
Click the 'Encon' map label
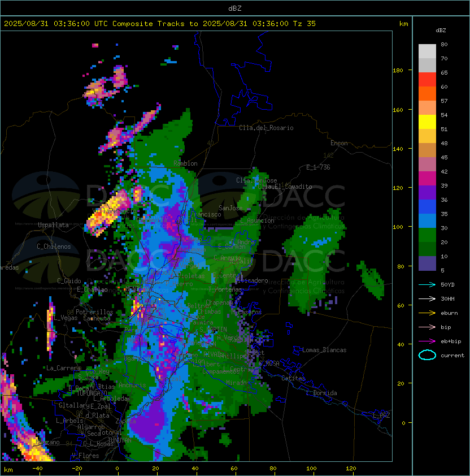tap(339, 143)
